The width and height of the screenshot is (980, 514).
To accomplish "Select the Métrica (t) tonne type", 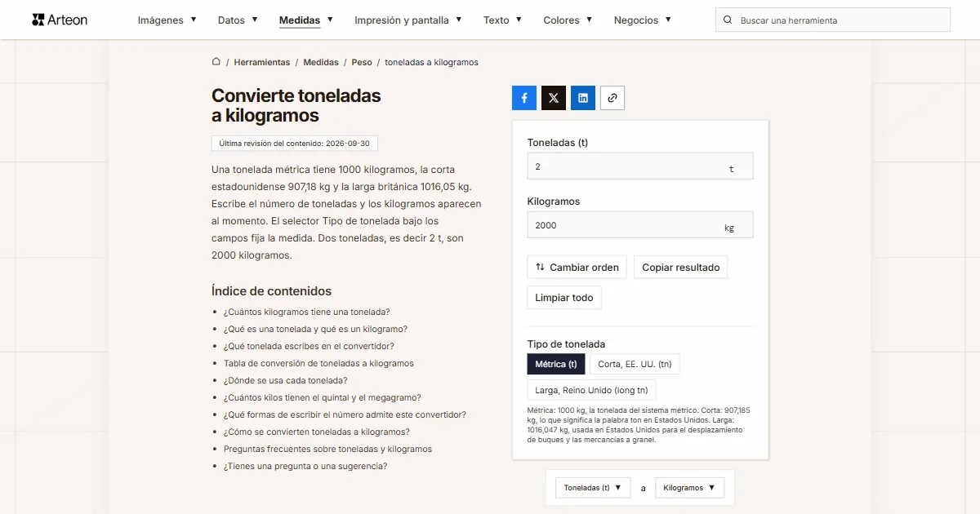I will [x=556, y=364].
